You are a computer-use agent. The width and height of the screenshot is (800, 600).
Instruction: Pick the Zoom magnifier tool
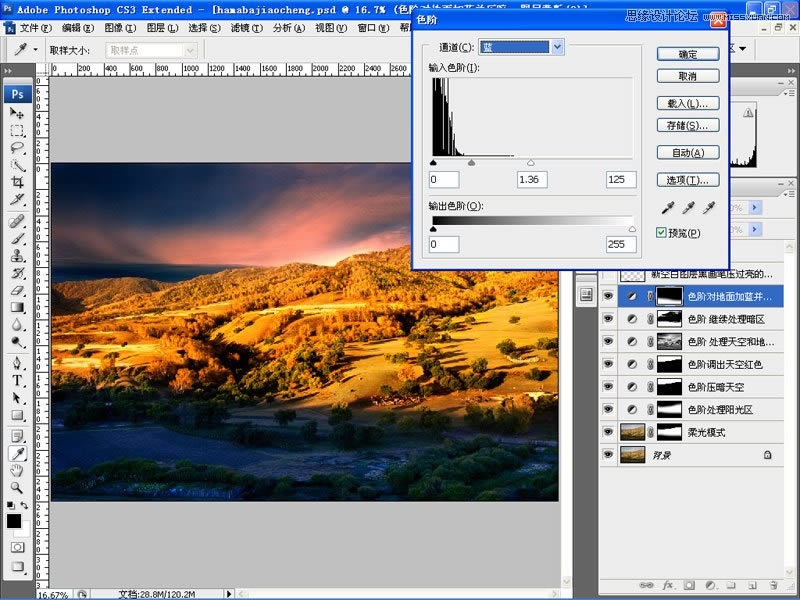(x=18, y=487)
